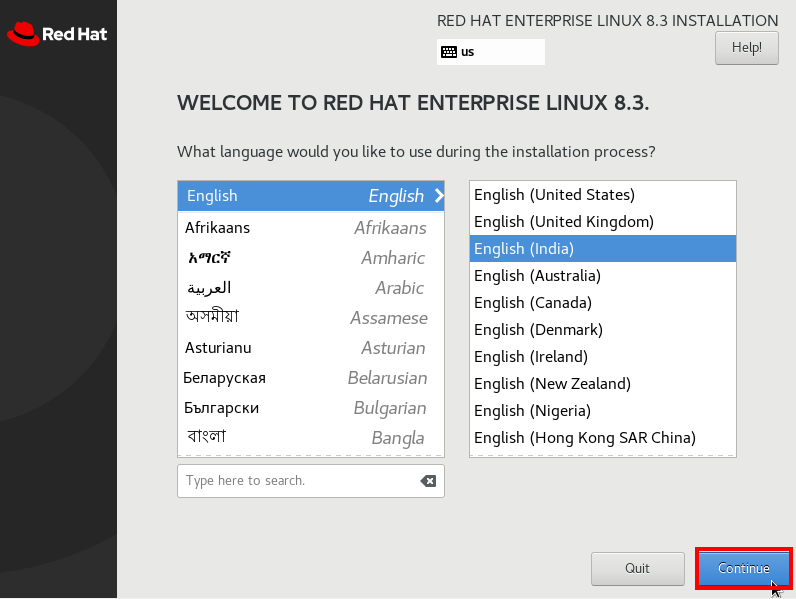The height and width of the screenshot is (599, 796).
Task: Choose English (Nigeria) locale
Action: [603, 410]
